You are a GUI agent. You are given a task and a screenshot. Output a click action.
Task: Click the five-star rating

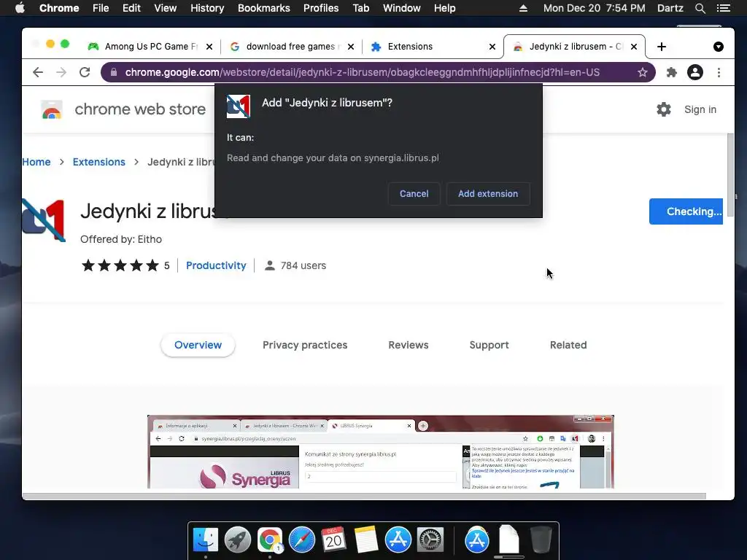click(x=120, y=265)
